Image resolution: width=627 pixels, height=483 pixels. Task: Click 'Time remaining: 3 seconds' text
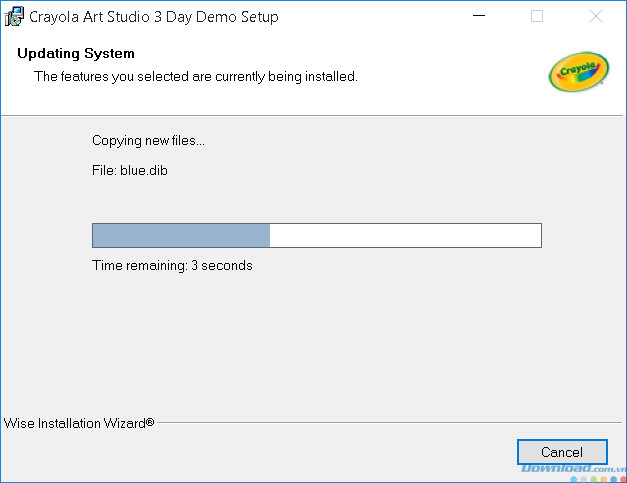pos(172,265)
